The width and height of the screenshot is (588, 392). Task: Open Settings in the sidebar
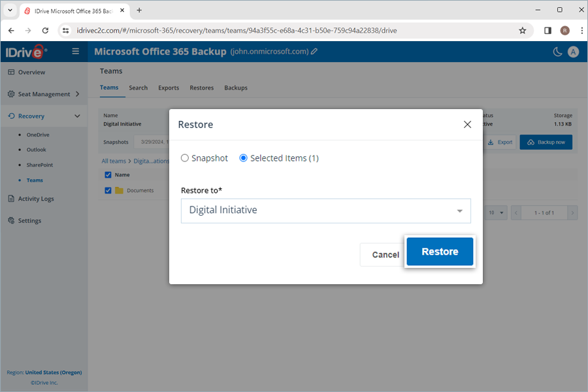click(29, 221)
